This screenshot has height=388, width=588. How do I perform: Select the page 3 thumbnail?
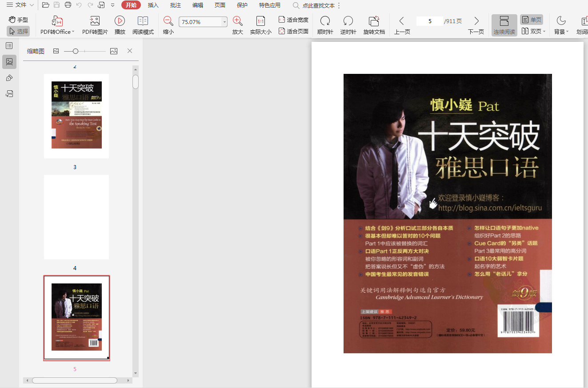tap(76, 116)
